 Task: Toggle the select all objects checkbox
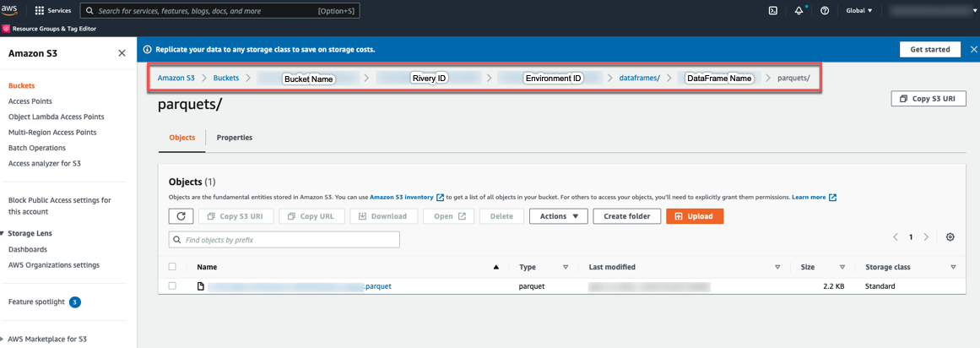point(172,267)
